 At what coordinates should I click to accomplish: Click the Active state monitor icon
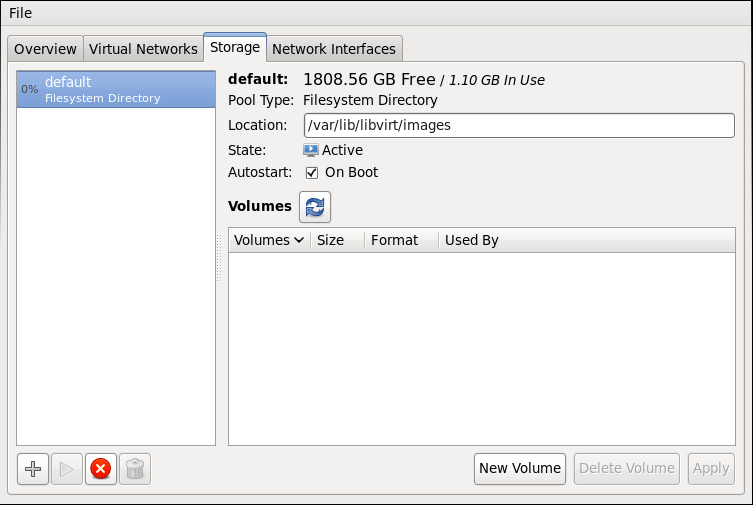(311, 150)
